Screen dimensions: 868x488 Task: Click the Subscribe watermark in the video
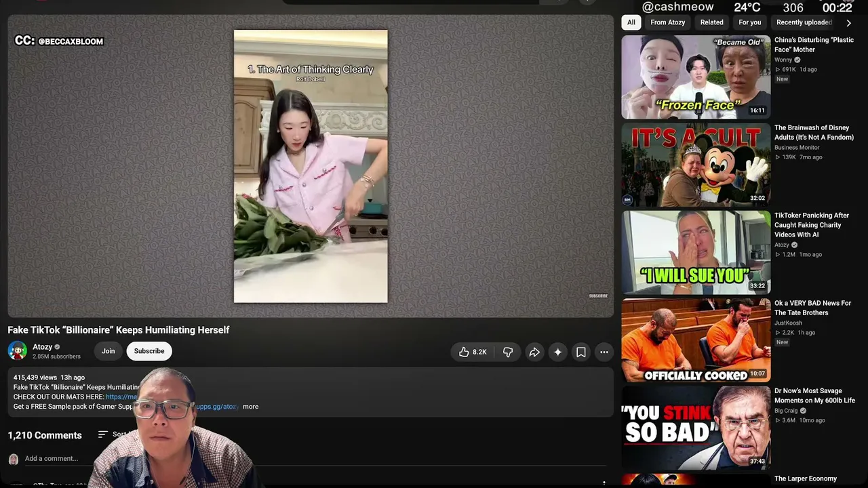(598, 296)
